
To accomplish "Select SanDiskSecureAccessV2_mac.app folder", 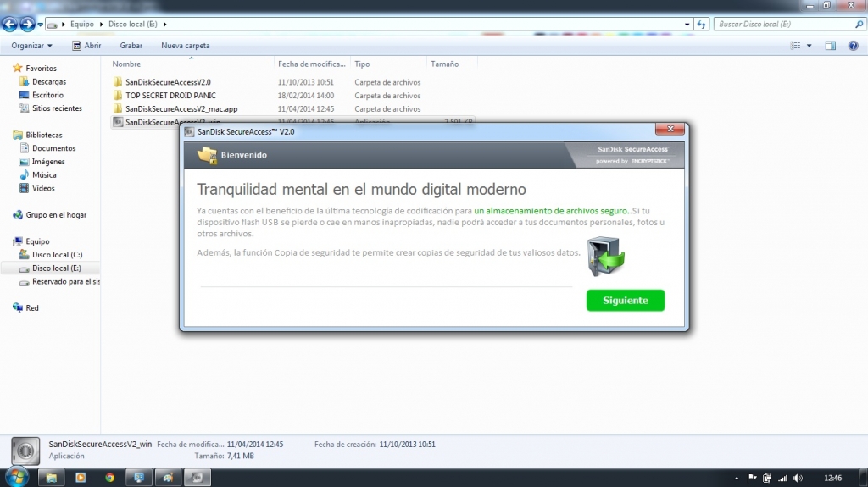I will (x=181, y=109).
